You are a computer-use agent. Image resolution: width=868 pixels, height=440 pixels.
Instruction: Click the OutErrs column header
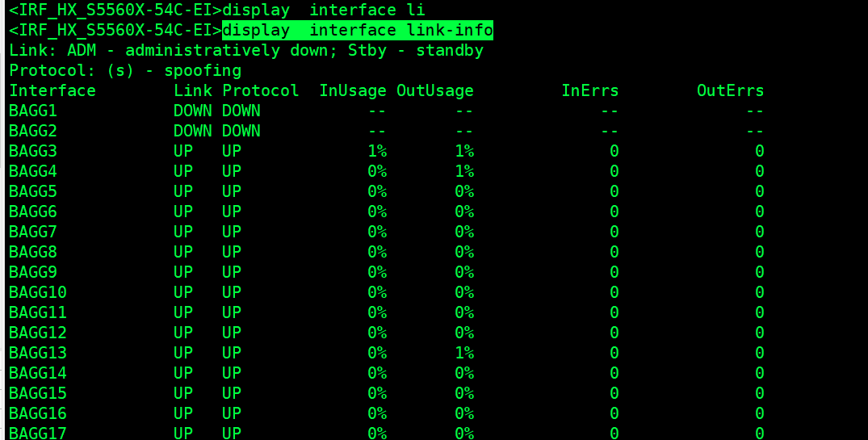[x=730, y=90]
